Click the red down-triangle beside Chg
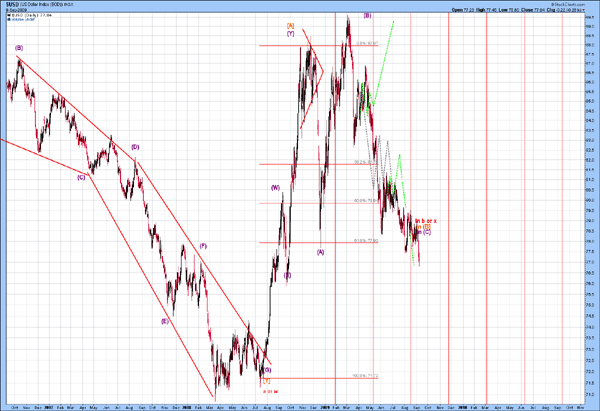The image size is (600, 411). pyautogui.click(x=583, y=10)
